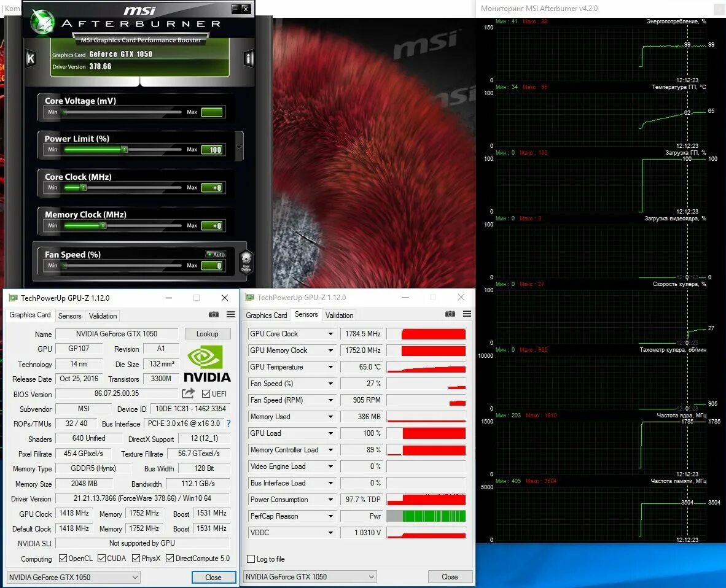
Task: Click the Kombustor K button in Afterburner
Action: tap(31, 59)
